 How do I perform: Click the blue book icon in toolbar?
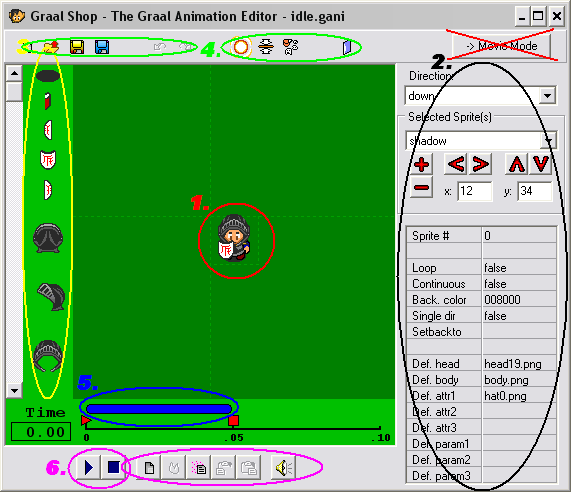347,47
